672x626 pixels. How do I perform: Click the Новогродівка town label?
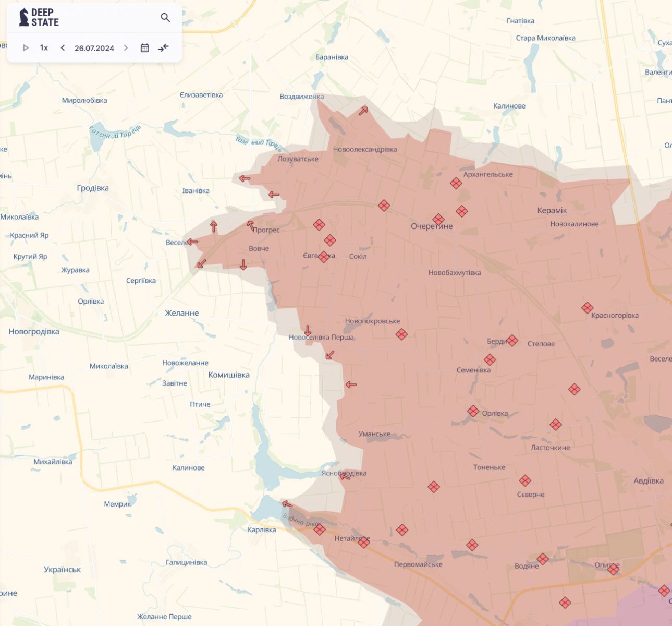34,331
